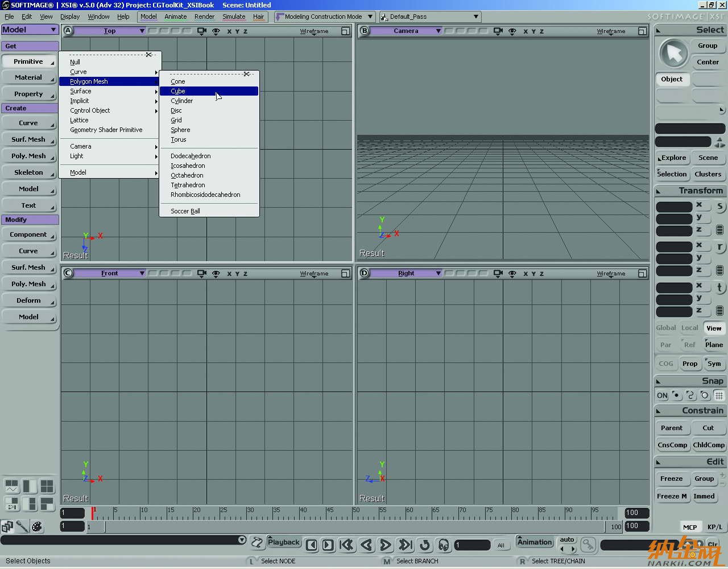Click the Deform button
The image size is (728, 569).
point(28,300)
